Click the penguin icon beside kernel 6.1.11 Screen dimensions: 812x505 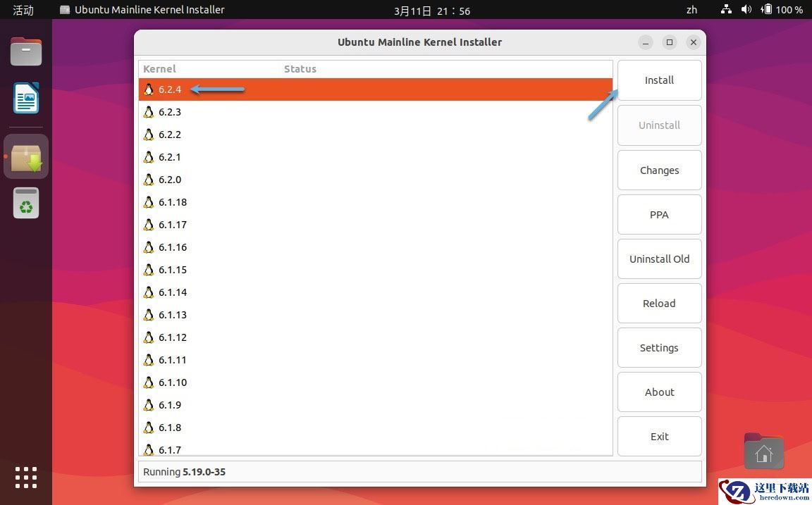pos(149,360)
